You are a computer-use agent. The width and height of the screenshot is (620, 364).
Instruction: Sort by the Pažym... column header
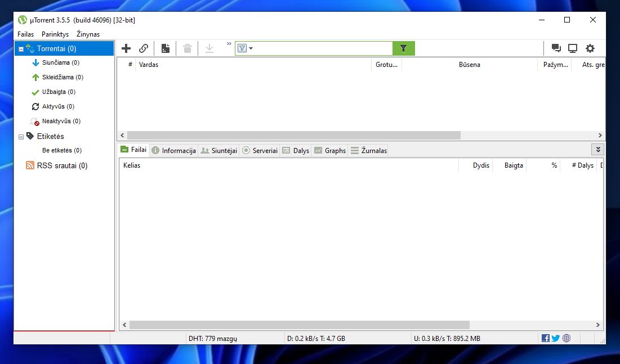[x=554, y=65]
